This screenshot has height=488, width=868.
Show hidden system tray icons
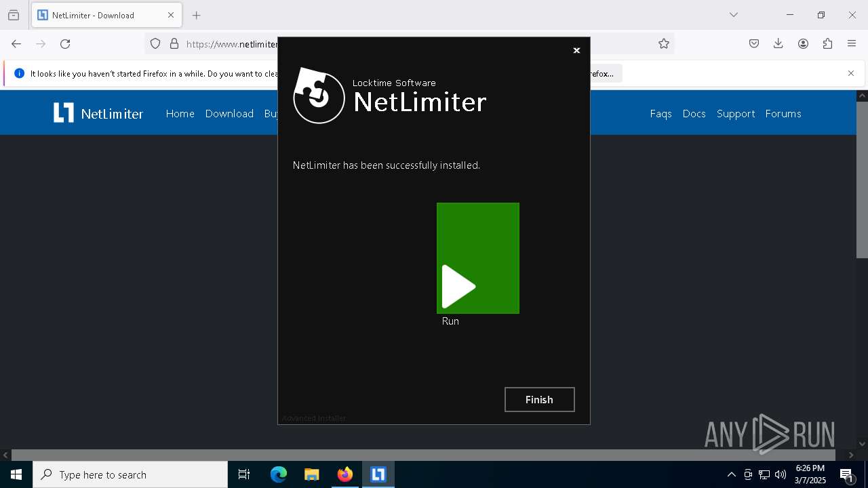tap(731, 474)
